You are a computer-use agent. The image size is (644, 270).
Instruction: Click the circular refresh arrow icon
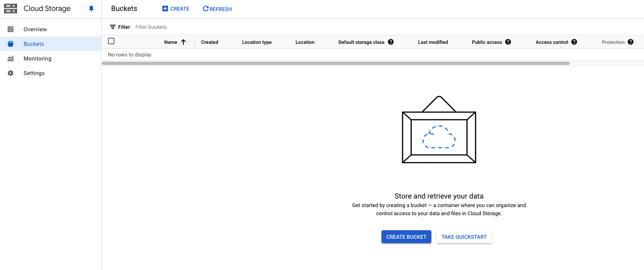click(x=206, y=9)
